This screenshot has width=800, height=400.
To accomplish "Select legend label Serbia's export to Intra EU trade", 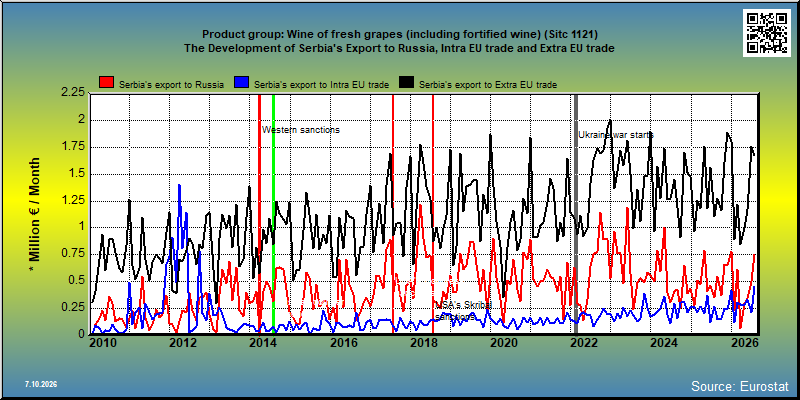I will coord(321,85).
